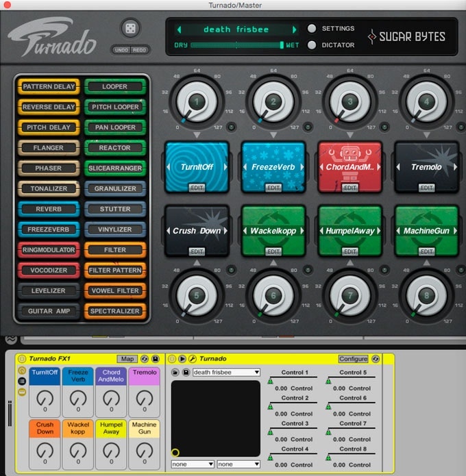Click the Turnado device activator icon
The height and width of the screenshot is (476, 466).
click(x=172, y=359)
